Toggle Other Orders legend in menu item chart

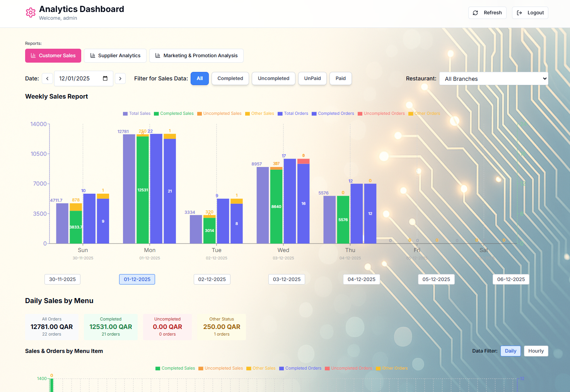point(392,368)
